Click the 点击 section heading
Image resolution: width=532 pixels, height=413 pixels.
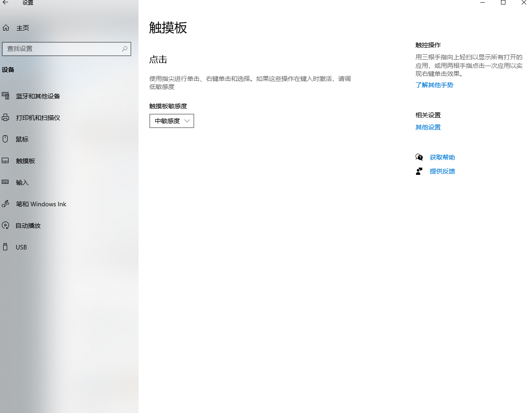158,60
